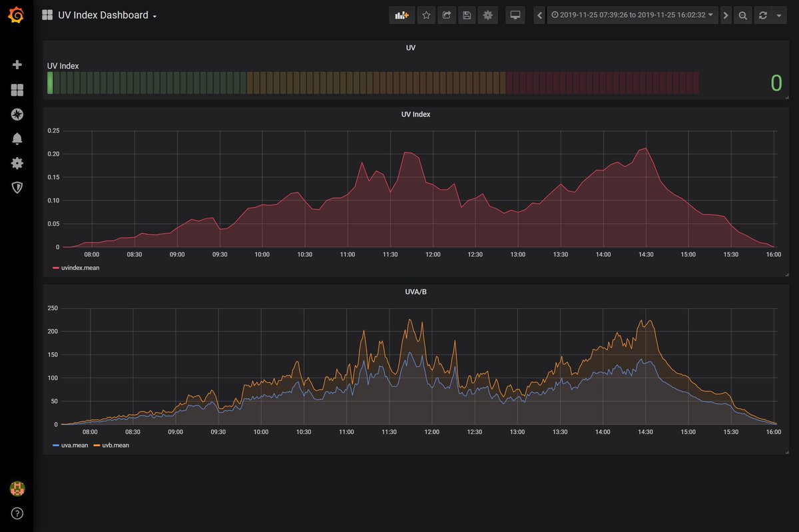Click the UV Index bar gauge label
The width and height of the screenshot is (799, 532).
pos(63,66)
